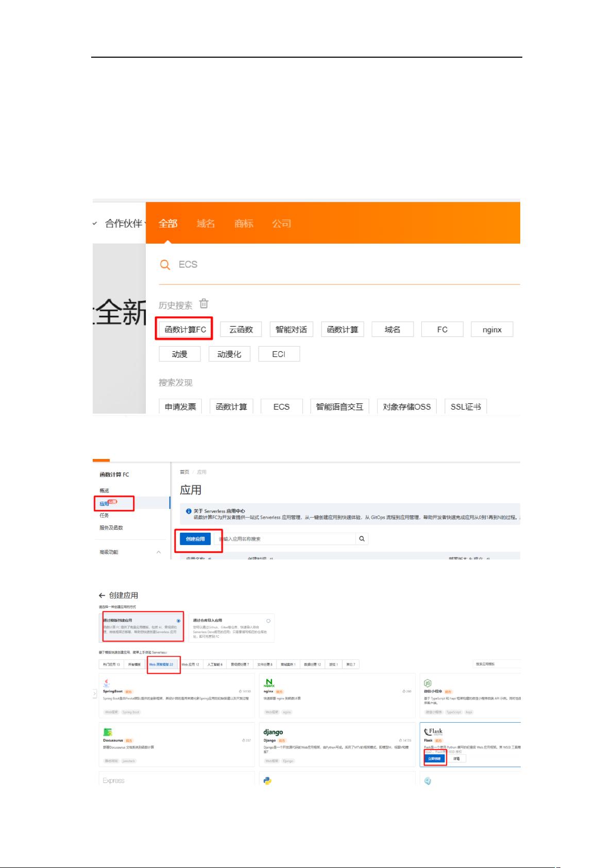
Task: Click the Python logo in the bottom card
Action: [x=267, y=781]
